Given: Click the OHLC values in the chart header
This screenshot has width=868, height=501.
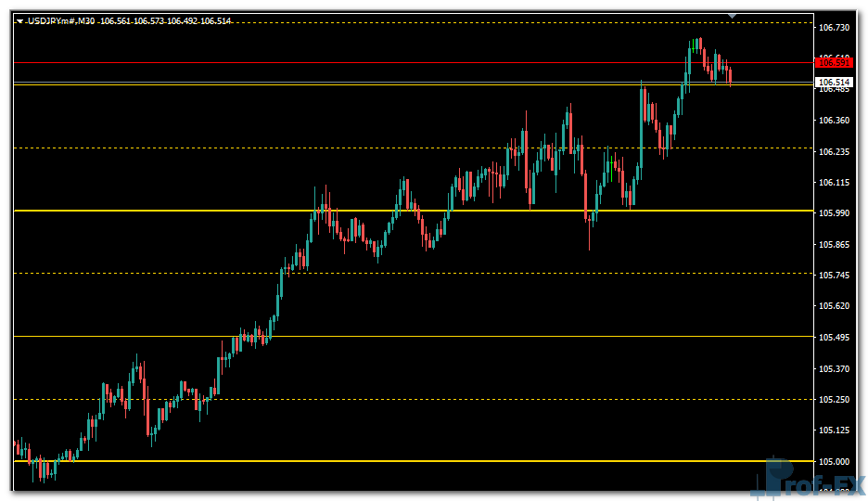Looking at the screenshot, I should click(165, 21).
